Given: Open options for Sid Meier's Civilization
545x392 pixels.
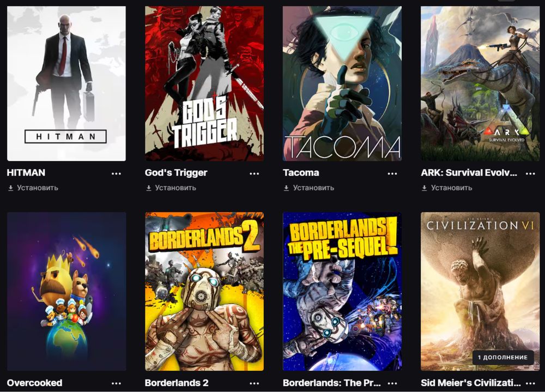Looking at the screenshot, I should coord(530,383).
